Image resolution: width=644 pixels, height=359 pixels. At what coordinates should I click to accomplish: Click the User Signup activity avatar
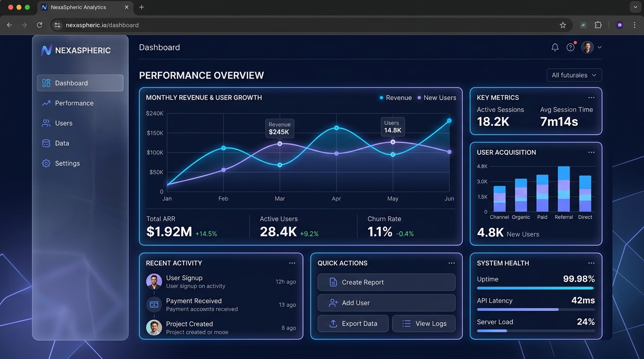pyautogui.click(x=154, y=281)
